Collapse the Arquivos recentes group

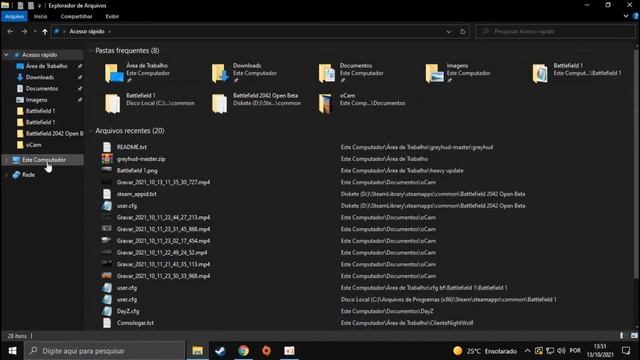click(x=91, y=131)
